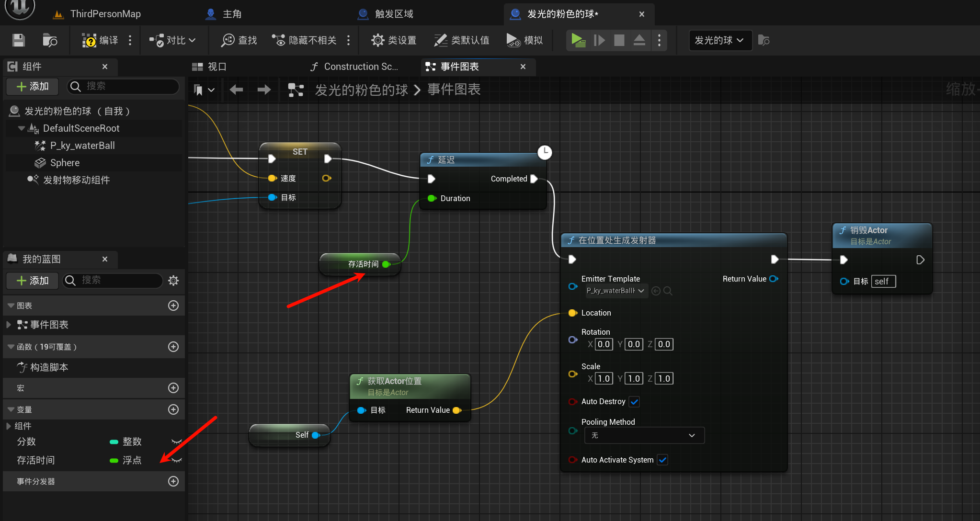Switch to the Construction Script tab
This screenshot has height=521, width=980.
tap(354, 67)
